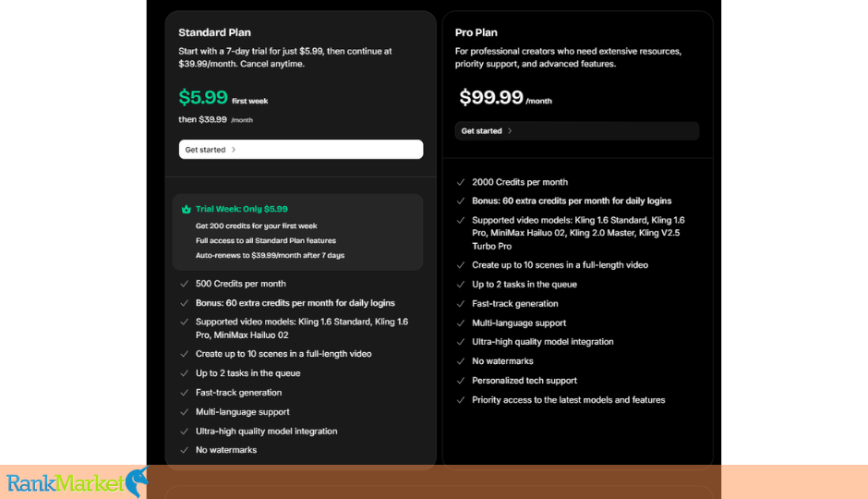Click the RankMarket logo
Screen dimensions: 868x499
(77, 482)
